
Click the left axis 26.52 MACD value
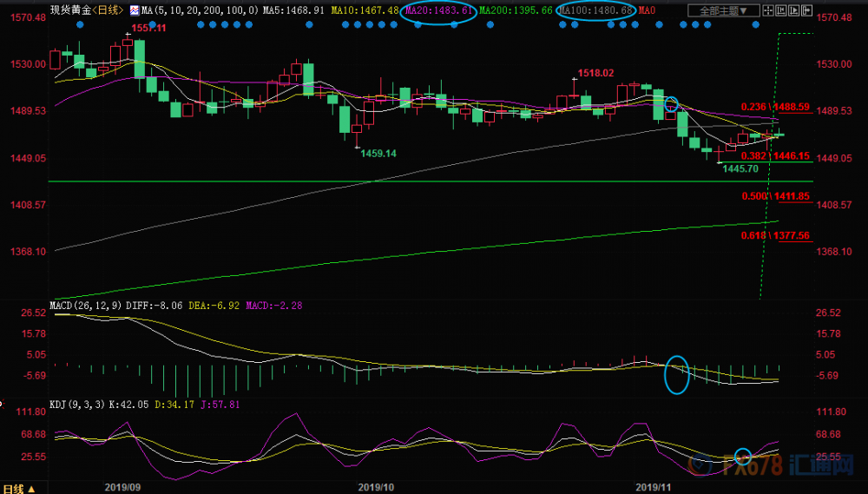coord(35,313)
